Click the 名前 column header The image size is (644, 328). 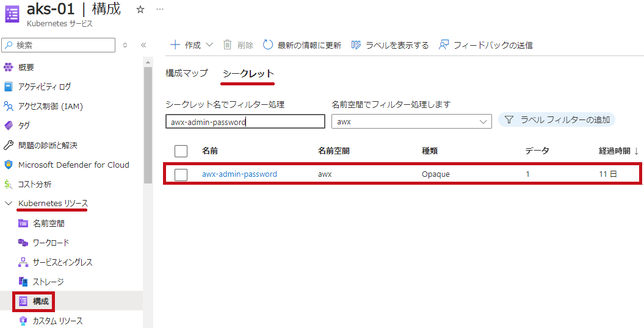pyautogui.click(x=210, y=151)
